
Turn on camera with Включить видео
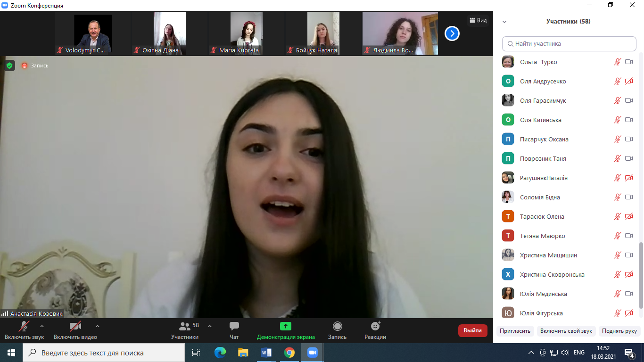pyautogui.click(x=75, y=327)
